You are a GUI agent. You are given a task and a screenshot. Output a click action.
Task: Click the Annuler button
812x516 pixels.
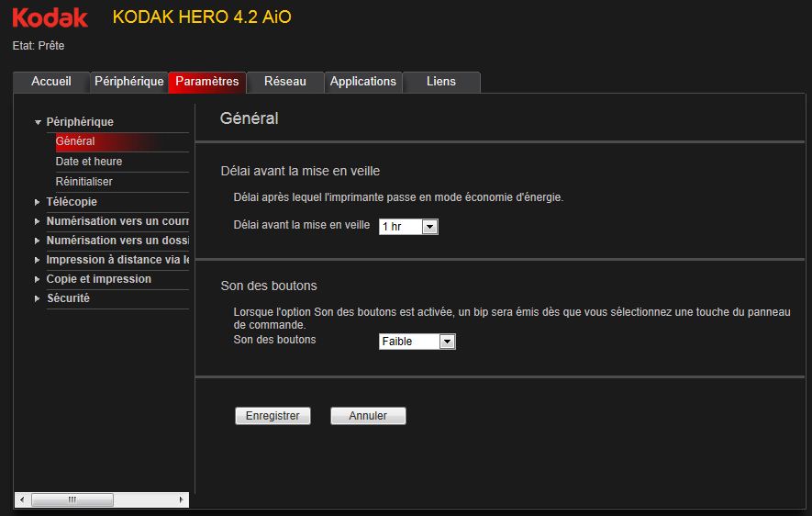[368, 416]
